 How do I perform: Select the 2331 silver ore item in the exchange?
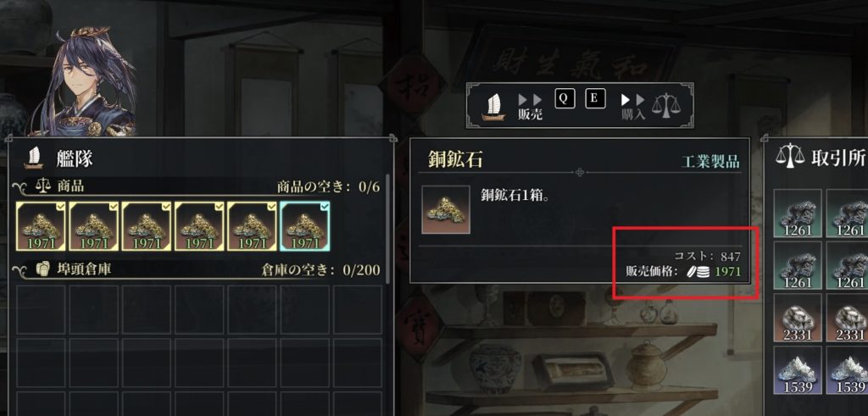coord(798,318)
